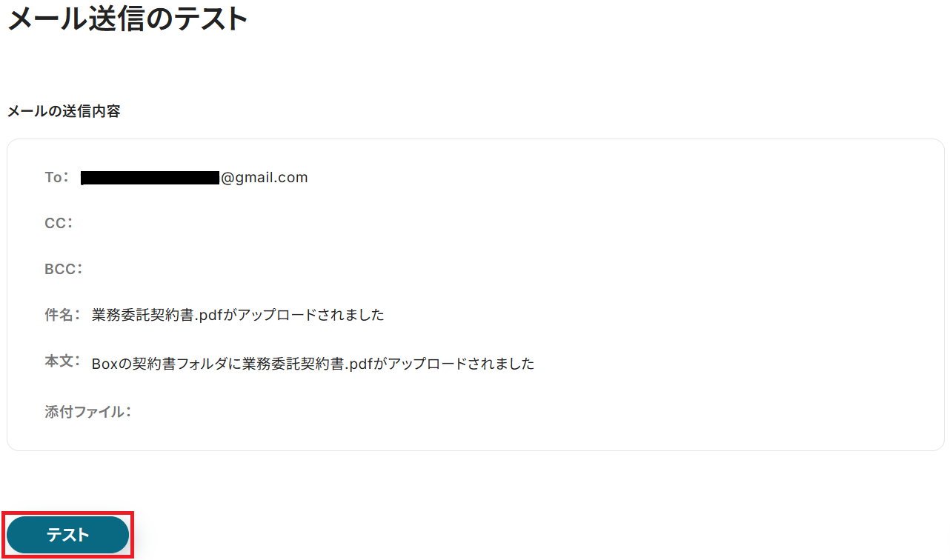Click the blank right side of the email content panel
Image resolution: width=950 pixels, height=560 pixels.
[741, 295]
